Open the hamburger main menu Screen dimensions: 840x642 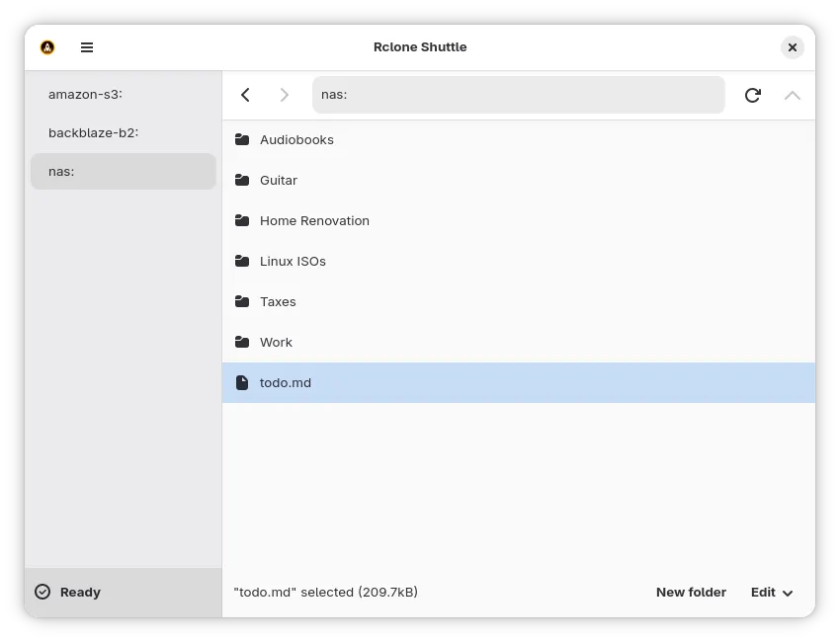click(87, 47)
